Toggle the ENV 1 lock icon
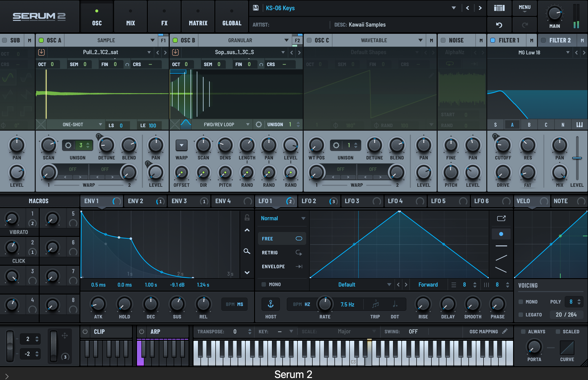 pyautogui.click(x=247, y=218)
